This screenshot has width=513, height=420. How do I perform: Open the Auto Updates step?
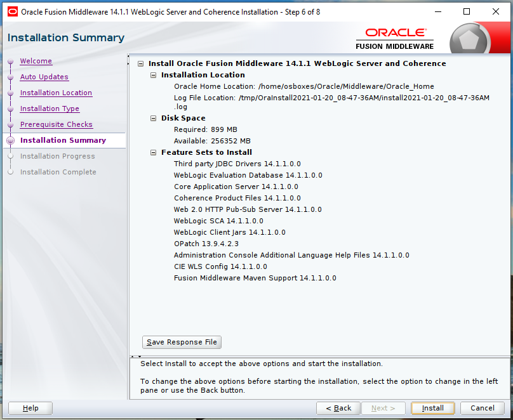tap(44, 77)
